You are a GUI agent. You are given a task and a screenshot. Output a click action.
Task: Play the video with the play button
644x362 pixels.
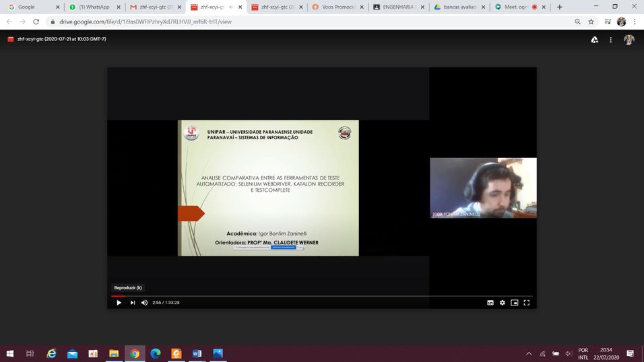119,303
